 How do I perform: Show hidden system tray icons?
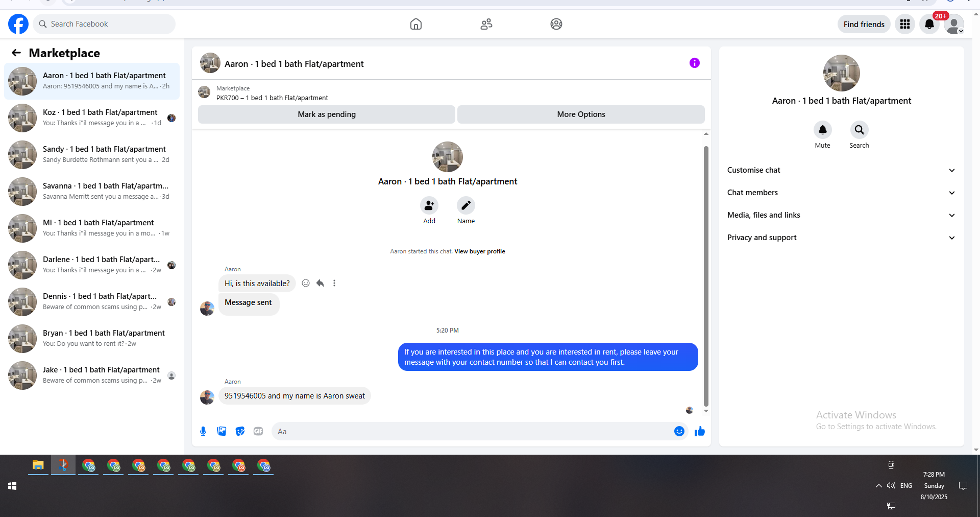[x=879, y=486]
